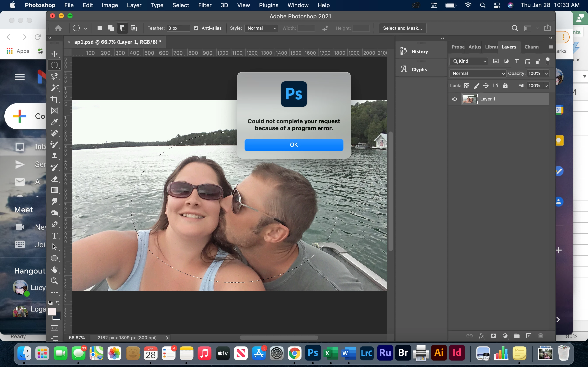588x367 pixels.
Task: Select the Eraser tool
Action: pyautogui.click(x=54, y=179)
